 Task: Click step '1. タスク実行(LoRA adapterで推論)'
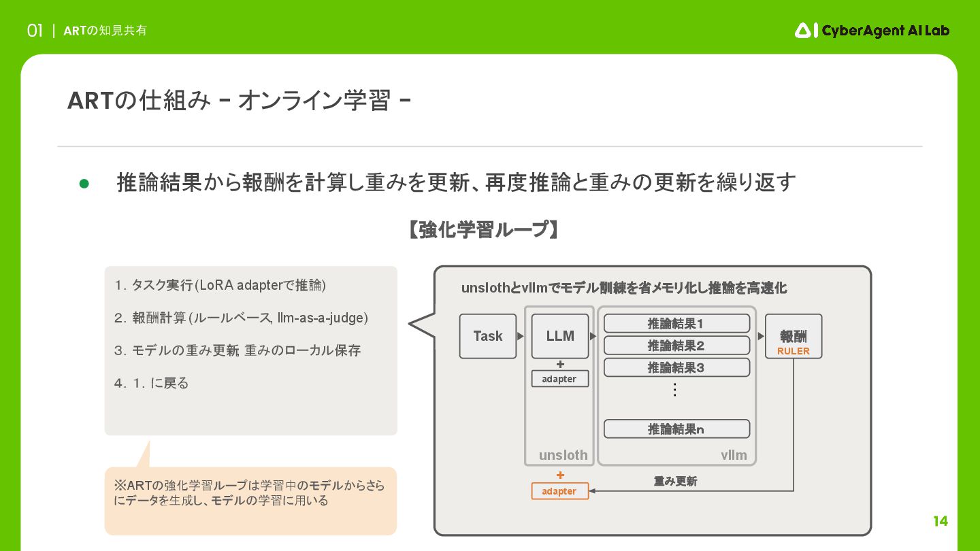(x=220, y=285)
